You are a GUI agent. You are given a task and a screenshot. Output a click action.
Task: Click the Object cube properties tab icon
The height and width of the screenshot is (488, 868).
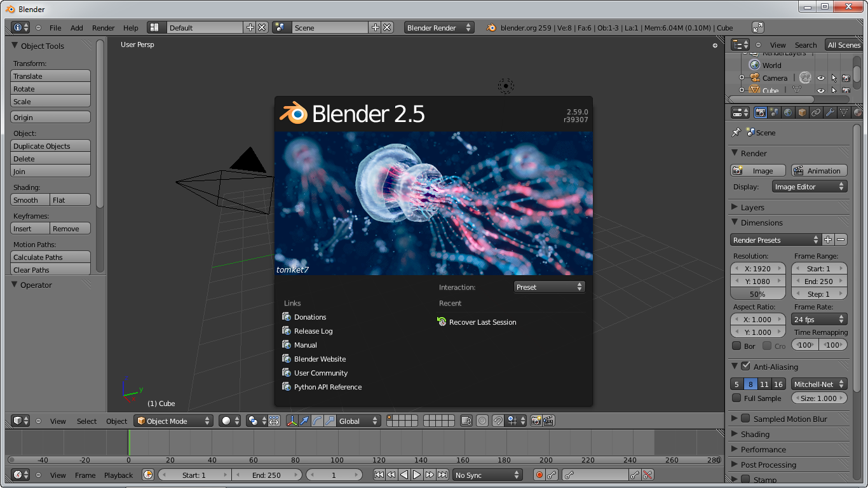[802, 112]
